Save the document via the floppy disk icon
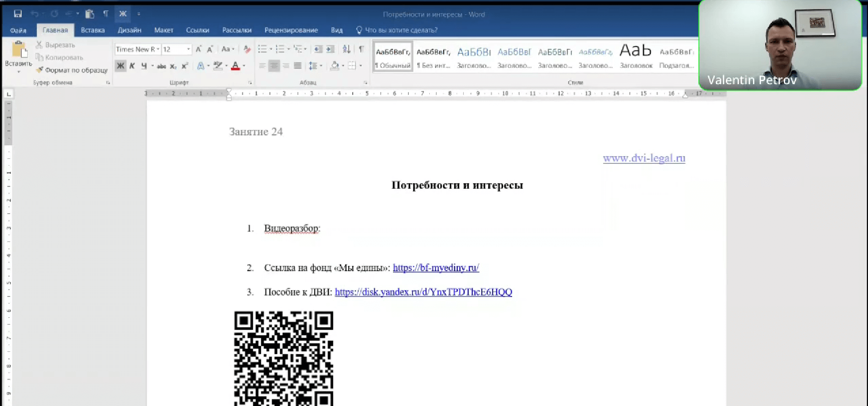The width and height of the screenshot is (868, 406). click(x=18, y=14)
